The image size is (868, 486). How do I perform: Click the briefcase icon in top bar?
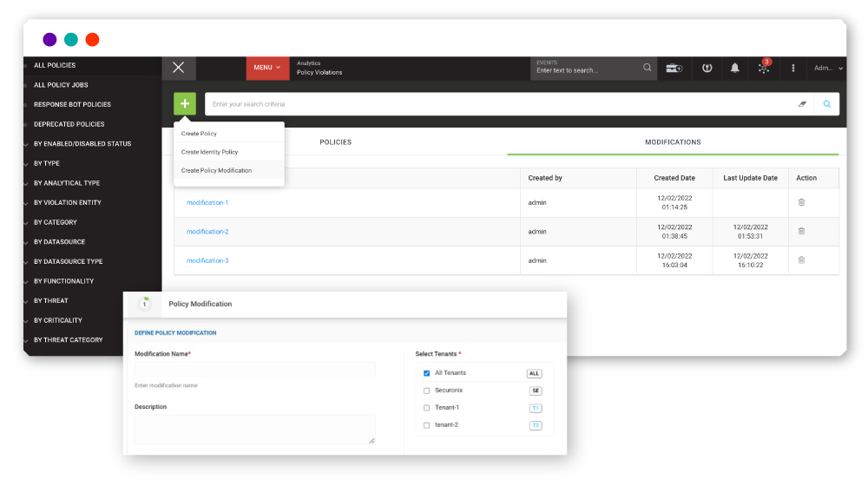coord(674,68)
